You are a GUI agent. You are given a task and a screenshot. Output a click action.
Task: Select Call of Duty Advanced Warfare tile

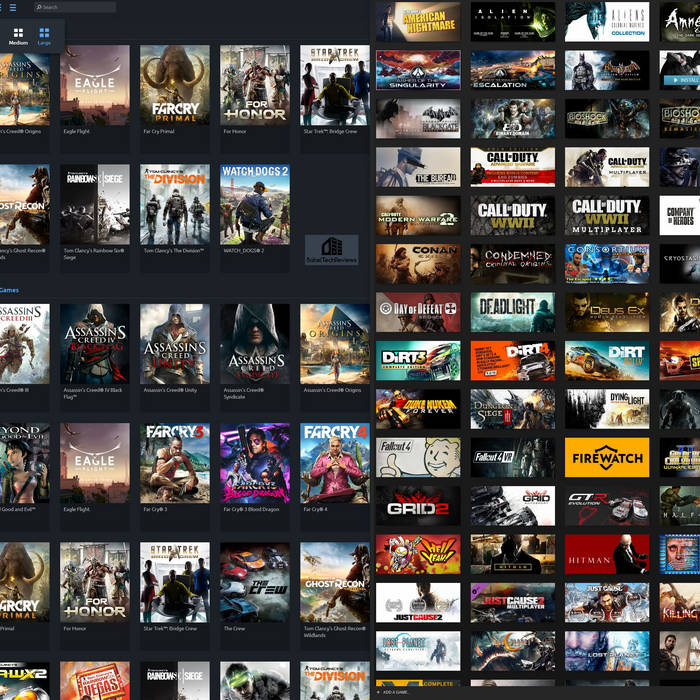coord(512,167)
